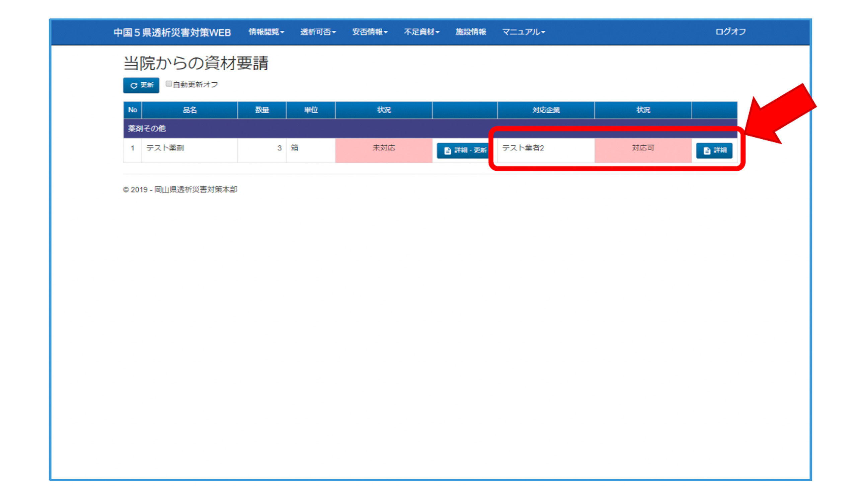This screenshot has width=857, height=504.
Task: Open the 不足資材 dropdown menu
Action: coord(421,32)
